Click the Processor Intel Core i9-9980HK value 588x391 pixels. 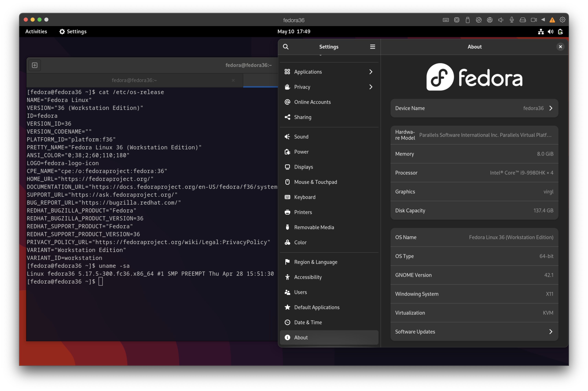tap(521, 173)
